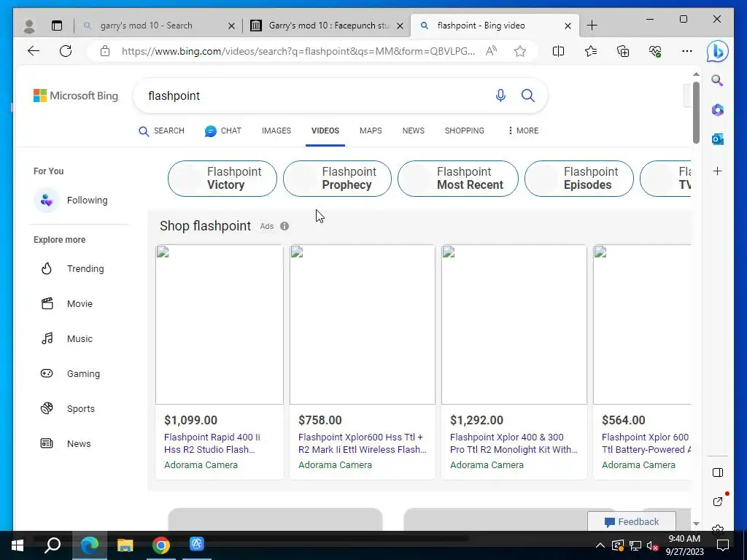This screenshot has height=560, width=747.
Task: Click the browser back arrow
Action: [34, 51]
